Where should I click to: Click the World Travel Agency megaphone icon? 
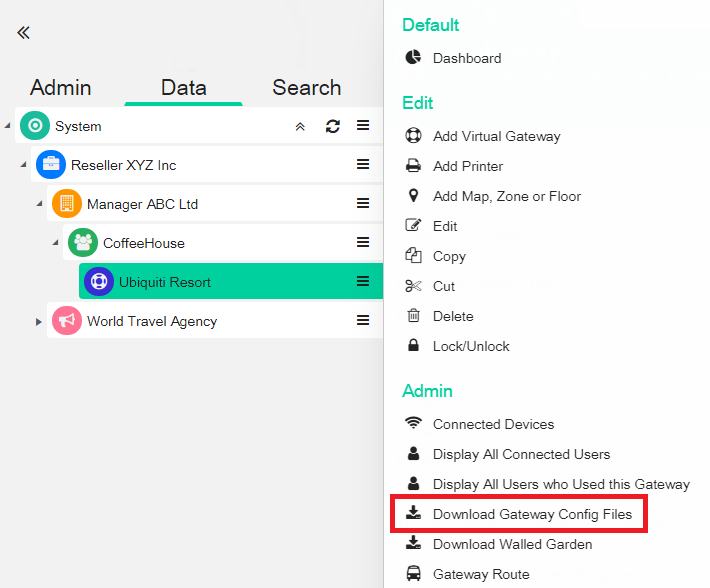[x=67, y=321]
